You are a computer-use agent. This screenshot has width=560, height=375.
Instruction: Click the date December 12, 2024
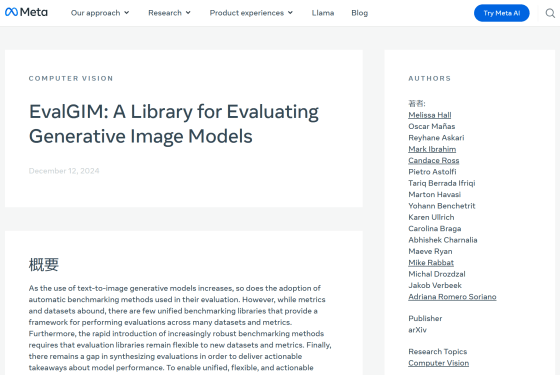pos(64,171)
